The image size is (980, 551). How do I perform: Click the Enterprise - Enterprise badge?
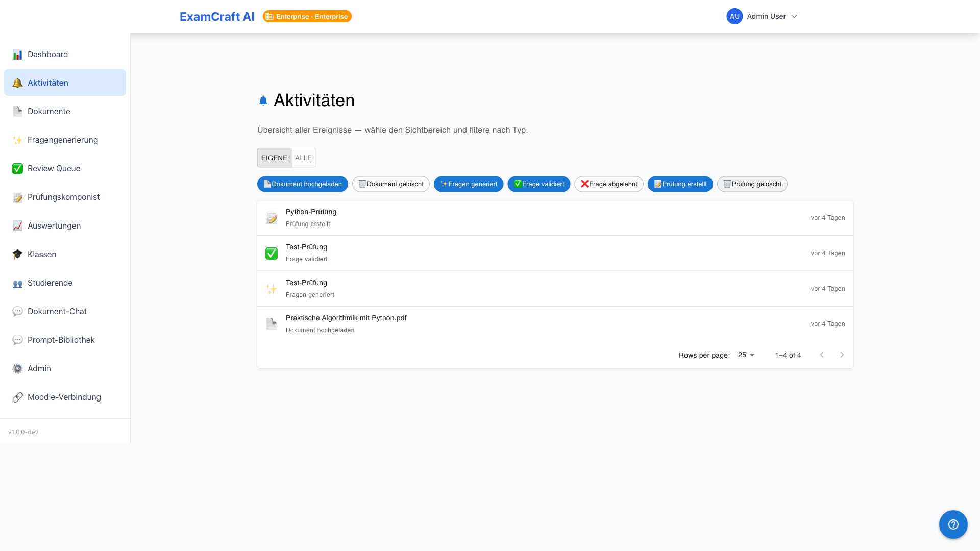[x=307, y=16]
